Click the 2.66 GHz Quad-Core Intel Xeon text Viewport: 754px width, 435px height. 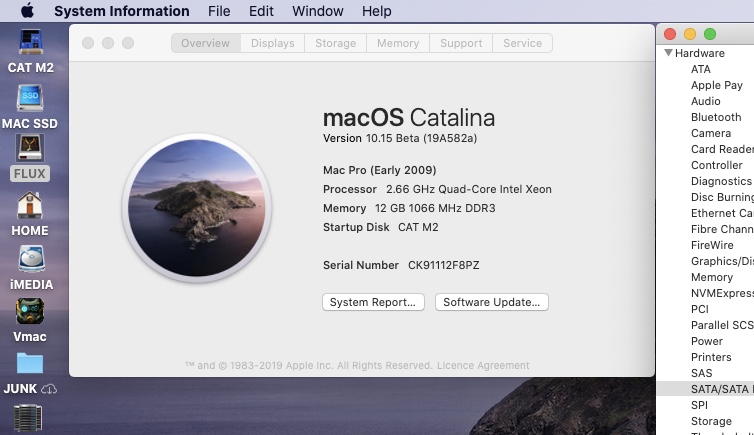(469, 189)
